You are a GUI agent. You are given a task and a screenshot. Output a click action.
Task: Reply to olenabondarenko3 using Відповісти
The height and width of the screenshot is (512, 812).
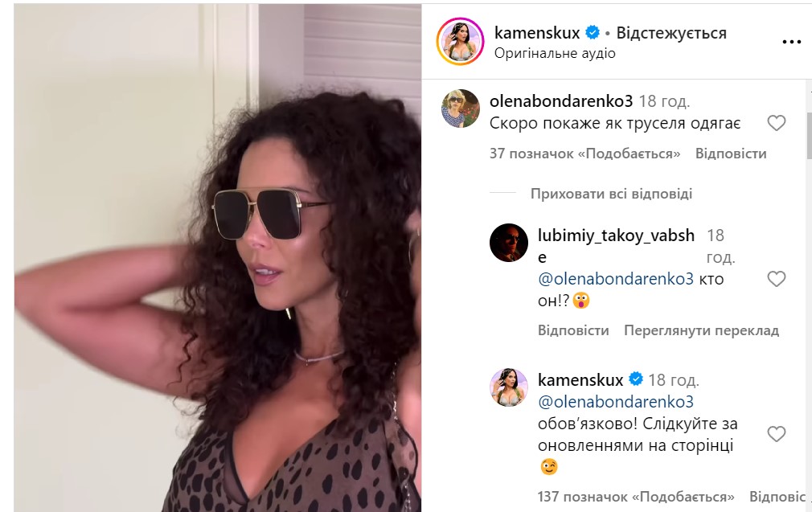[x=731, y=154]
